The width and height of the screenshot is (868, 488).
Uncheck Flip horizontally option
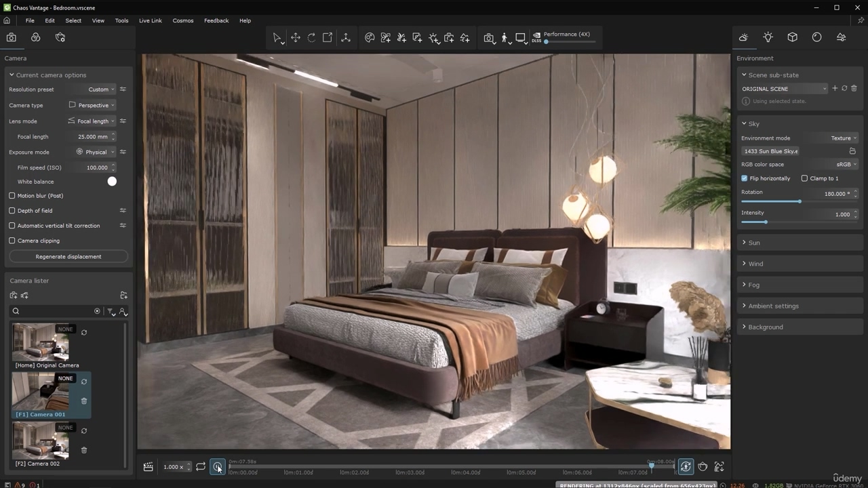(x=745, y=178)
